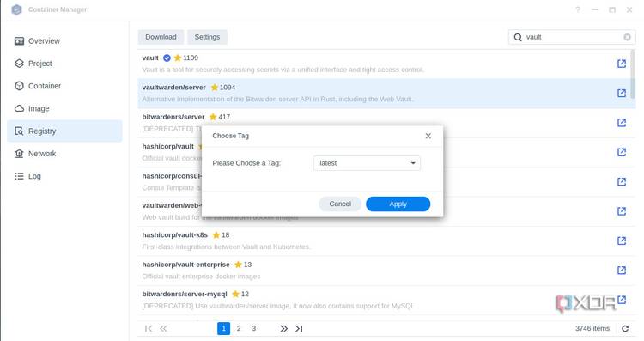The width and height of the screenshot is (644, 341).
Task: Open registry Settings
Action: click(207, 37)
